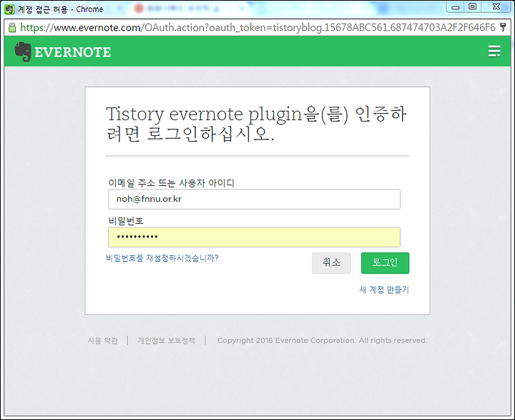Open the password reset link 비밀번호를 재설정하시겠습니까?
The image size is (515, 420).
[162, 258]
